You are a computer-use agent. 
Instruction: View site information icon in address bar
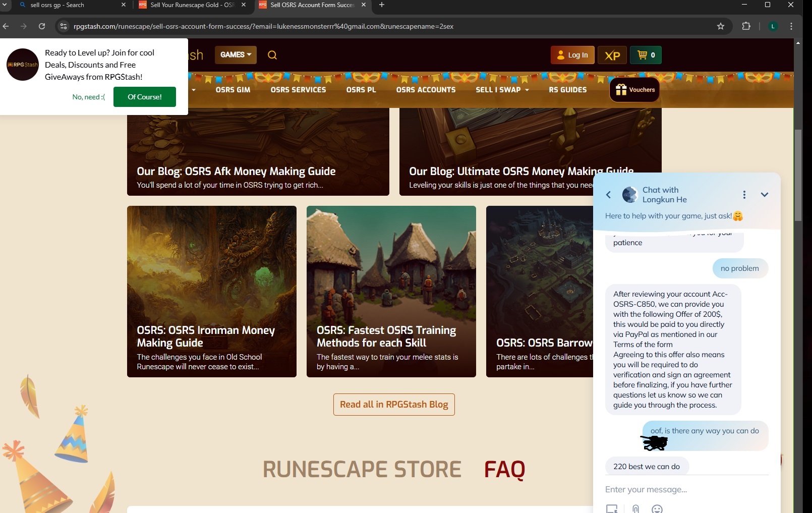(64, 26)
